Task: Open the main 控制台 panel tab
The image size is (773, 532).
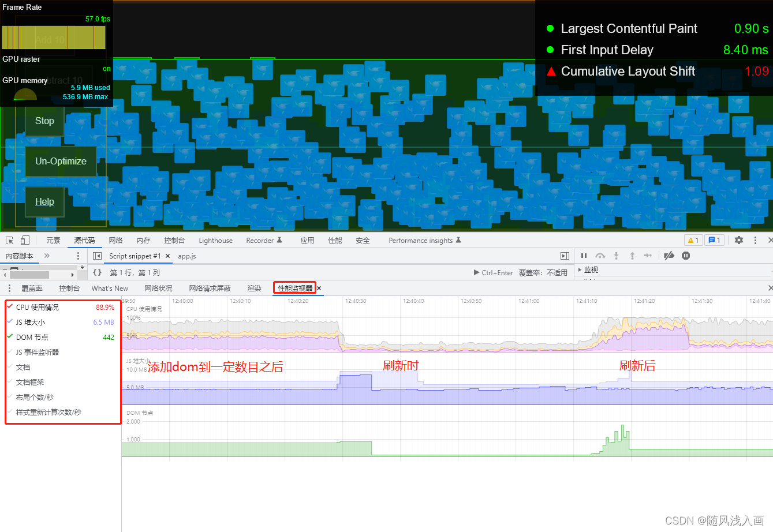Action: click(174, 241)
